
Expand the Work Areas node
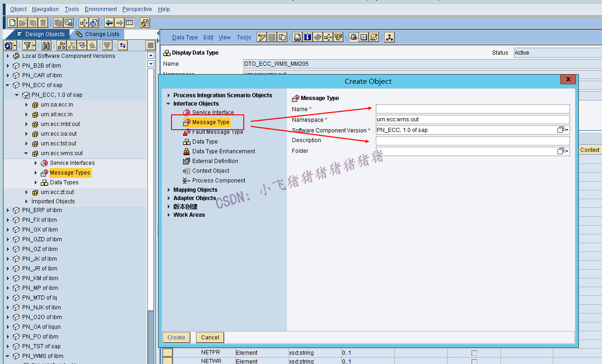pos(169,215)
